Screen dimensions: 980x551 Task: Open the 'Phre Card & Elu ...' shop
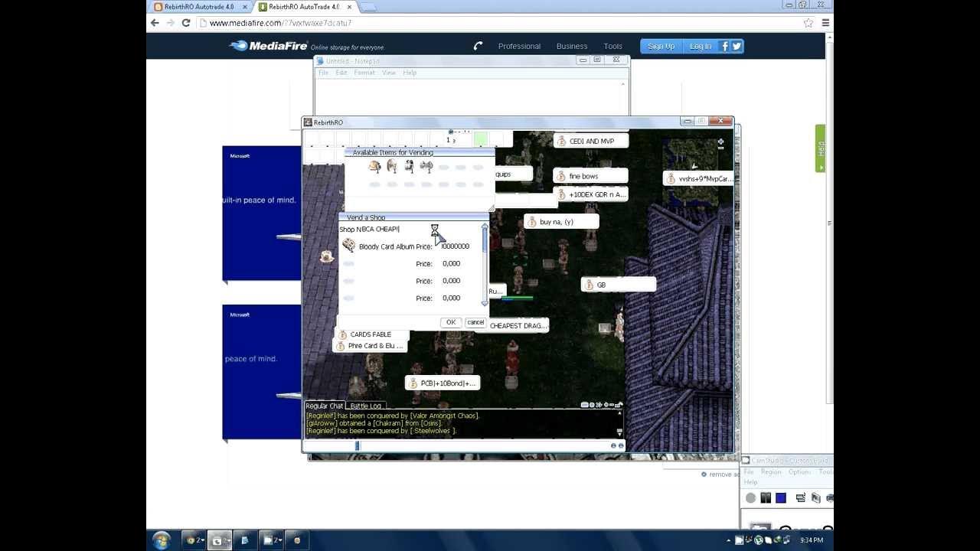coord(372,346)
